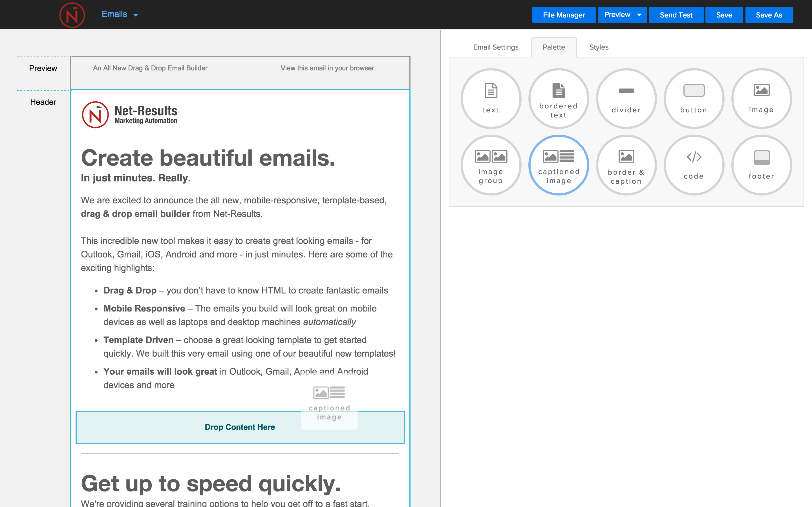Click the Drop Content Here zone
812x507 pixels.
240,427
